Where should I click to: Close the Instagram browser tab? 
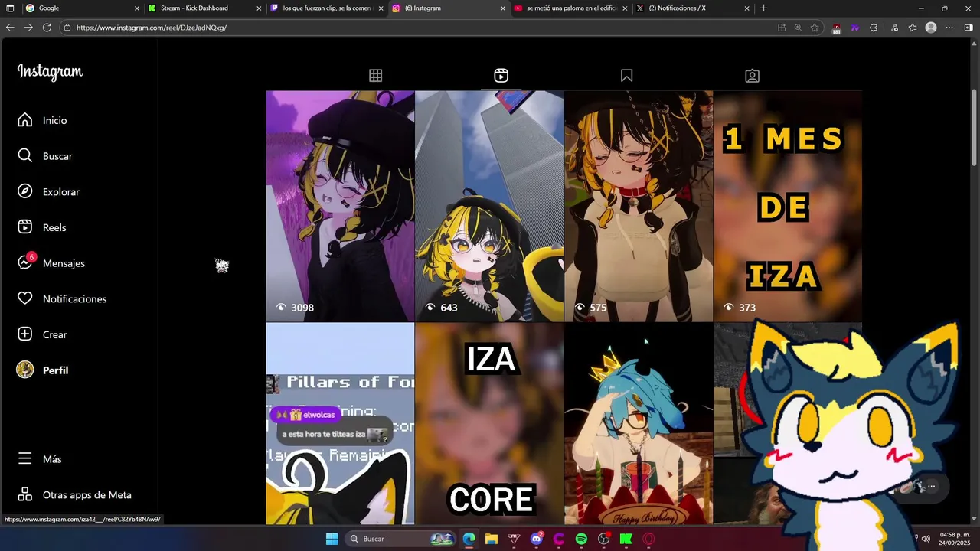(x=503, y=8)
